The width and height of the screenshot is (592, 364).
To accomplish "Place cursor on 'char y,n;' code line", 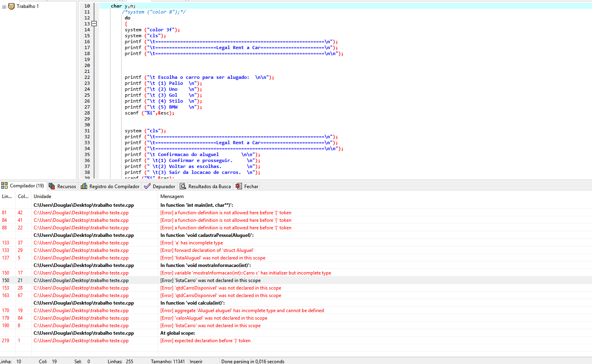I will pos(123,6).
